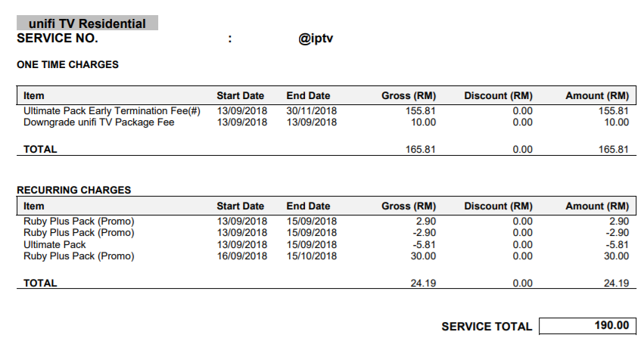Click the SERVICE TOTAL label
This screenshot has height=344, width=644.
point(487,327)
